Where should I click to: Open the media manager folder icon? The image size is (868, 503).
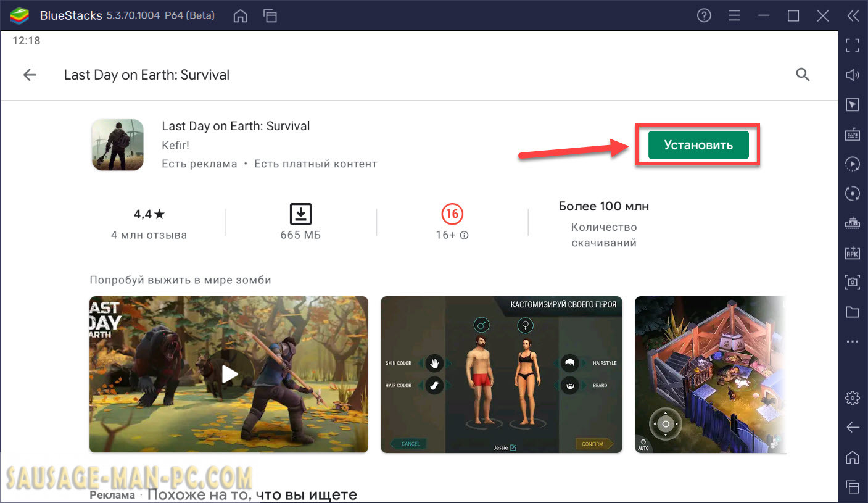[853, 312]
